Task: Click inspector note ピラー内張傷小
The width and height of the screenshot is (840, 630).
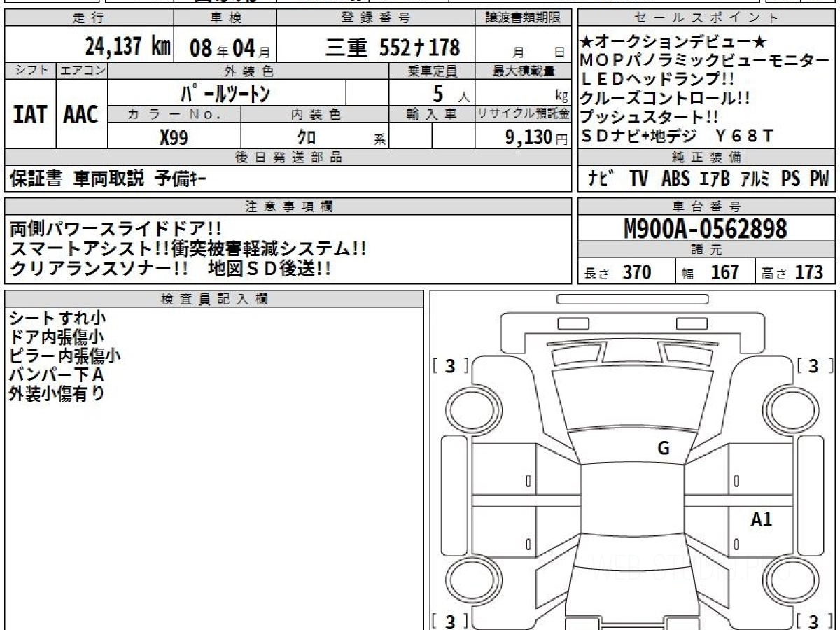Action: pos(65,356)
